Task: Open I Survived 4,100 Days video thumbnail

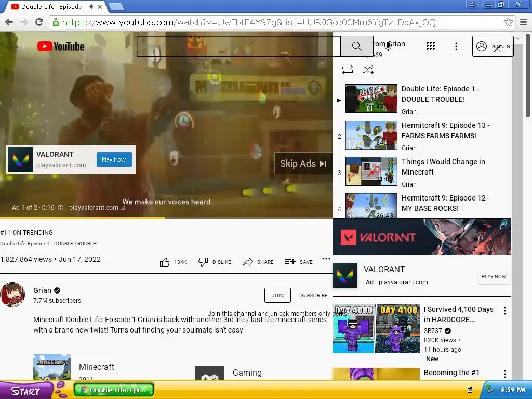Action: 376,329
